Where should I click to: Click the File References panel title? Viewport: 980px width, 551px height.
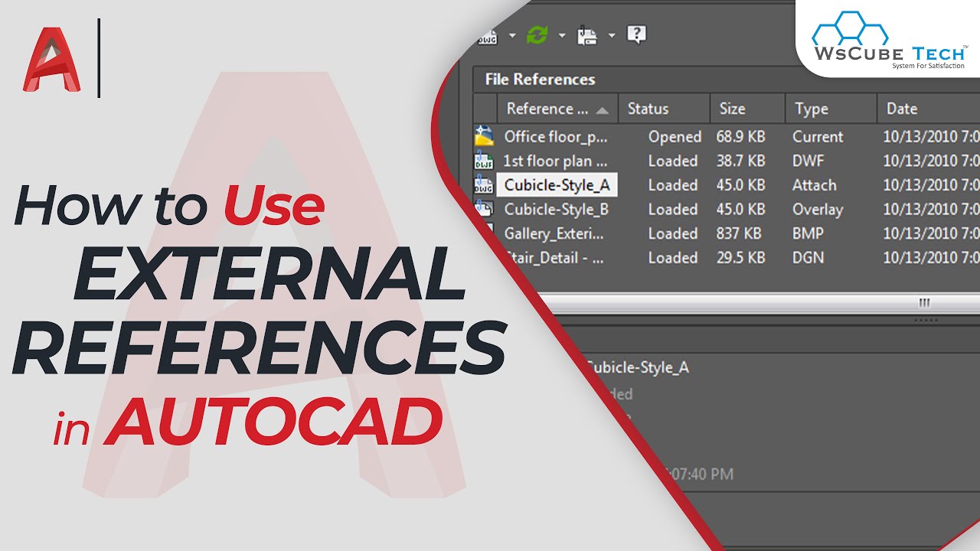tap(540, 80)
